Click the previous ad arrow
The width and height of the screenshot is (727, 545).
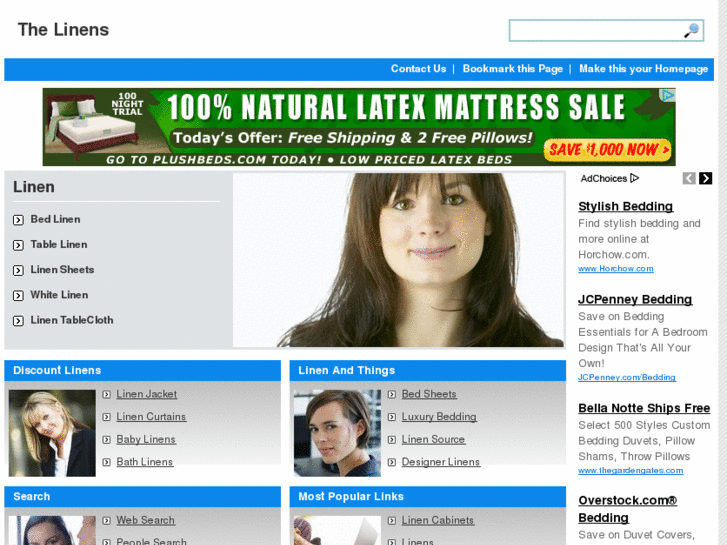click(689, 178)
